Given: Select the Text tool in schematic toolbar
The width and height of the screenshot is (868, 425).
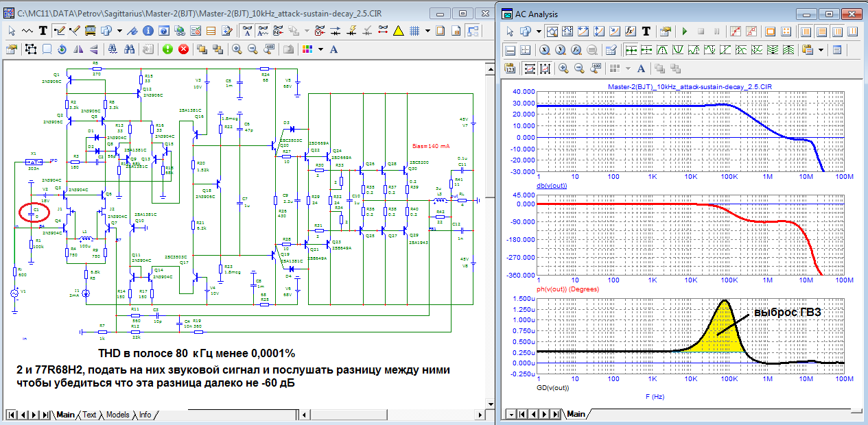Looking at the screenshot, I should tap(43, 30).
